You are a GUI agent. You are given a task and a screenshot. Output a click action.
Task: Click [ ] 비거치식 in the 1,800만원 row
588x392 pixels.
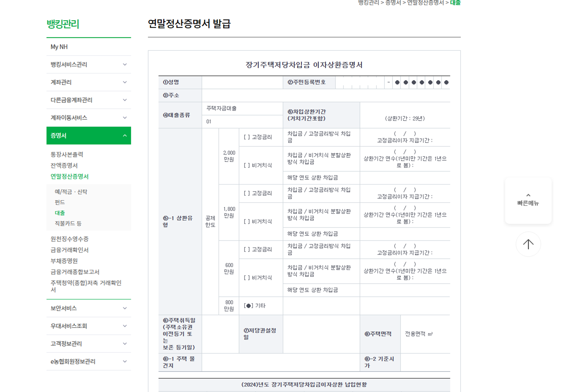[258, 221]
